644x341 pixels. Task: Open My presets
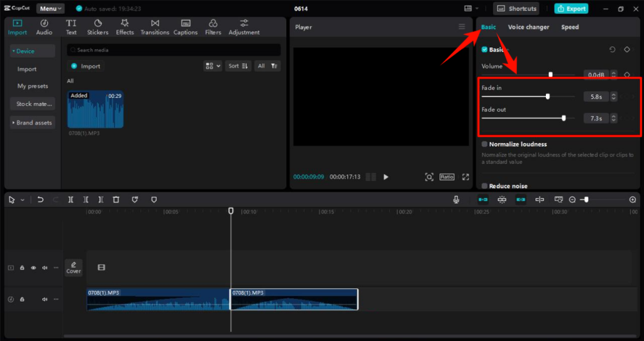click(33, 86)
